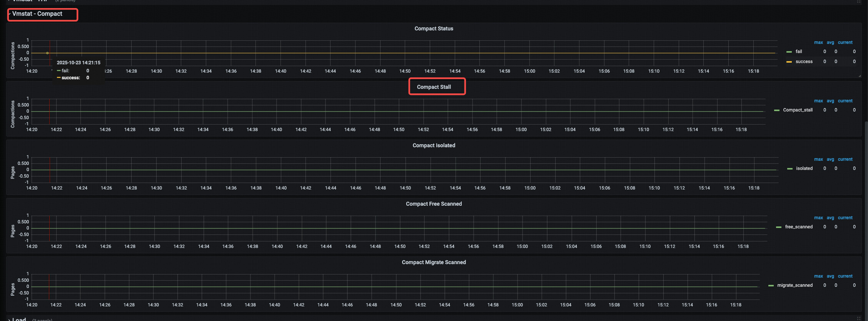The image size is (868, 321).
Task: Open the Compact Stall panel title menu
Action: point(434,87)
